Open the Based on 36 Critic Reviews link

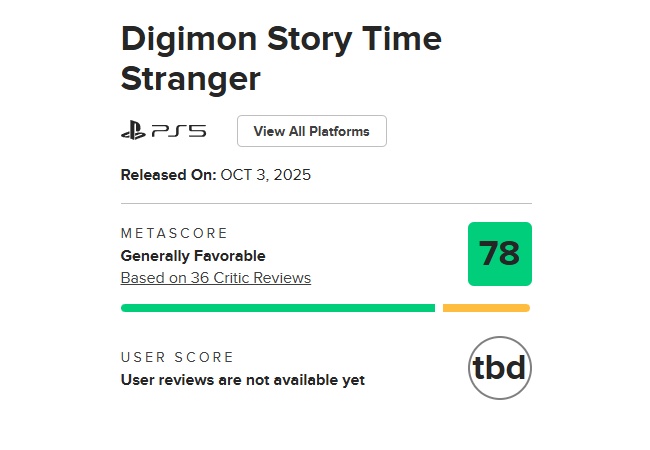point(215,278)
